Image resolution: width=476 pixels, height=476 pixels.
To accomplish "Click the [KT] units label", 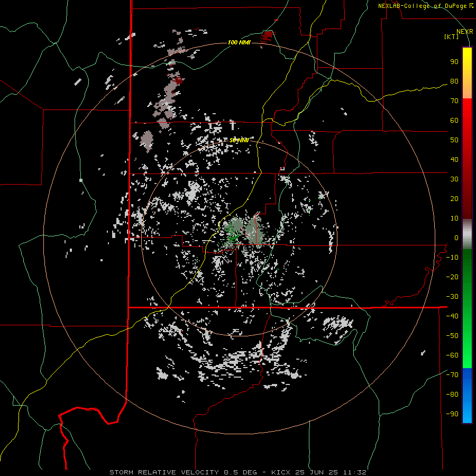I will click(x=452, y=36).
